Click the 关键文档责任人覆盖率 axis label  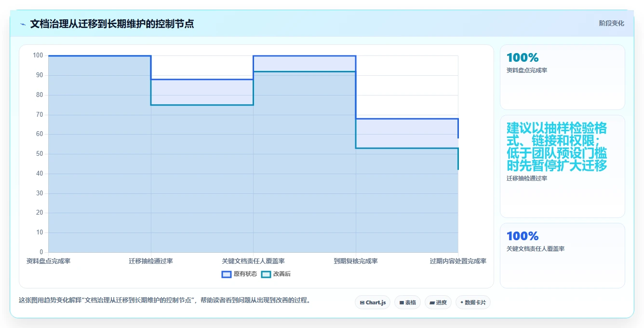tap(253, 261)
